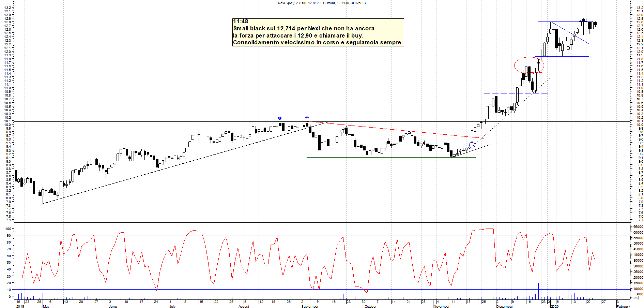The image size is (644, 308).
Task: Click the 100 level on oscillator axis
Action: pyautogui.click(x=8, y=229)
